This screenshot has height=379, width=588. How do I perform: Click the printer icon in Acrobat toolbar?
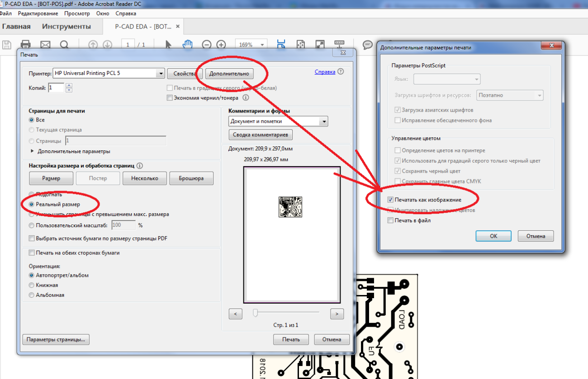coord(26,45)
